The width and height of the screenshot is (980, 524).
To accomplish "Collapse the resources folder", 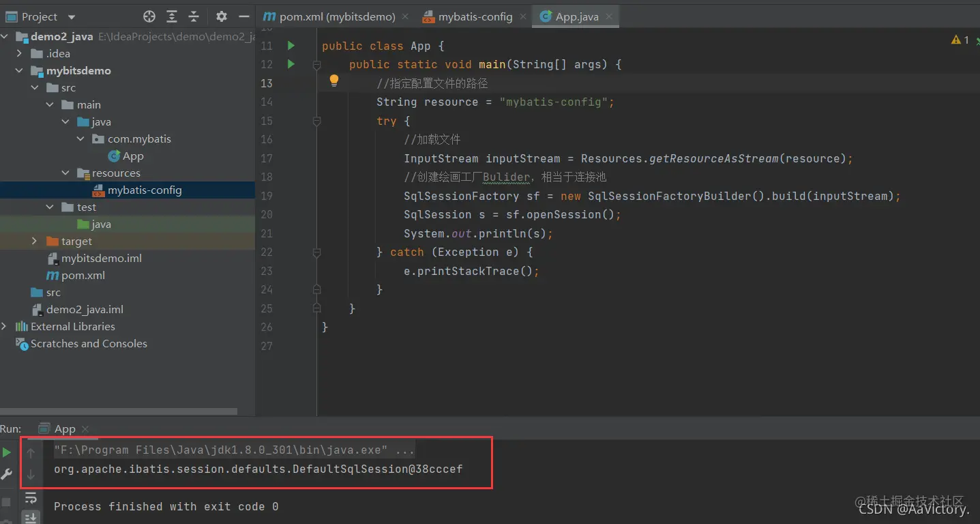I will click(65, 173).
